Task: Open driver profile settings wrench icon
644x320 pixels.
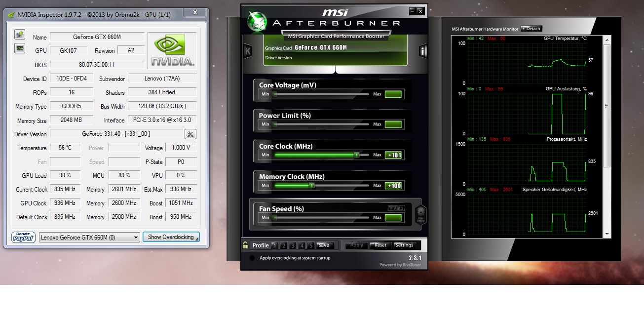Action: tap(190, 134)
